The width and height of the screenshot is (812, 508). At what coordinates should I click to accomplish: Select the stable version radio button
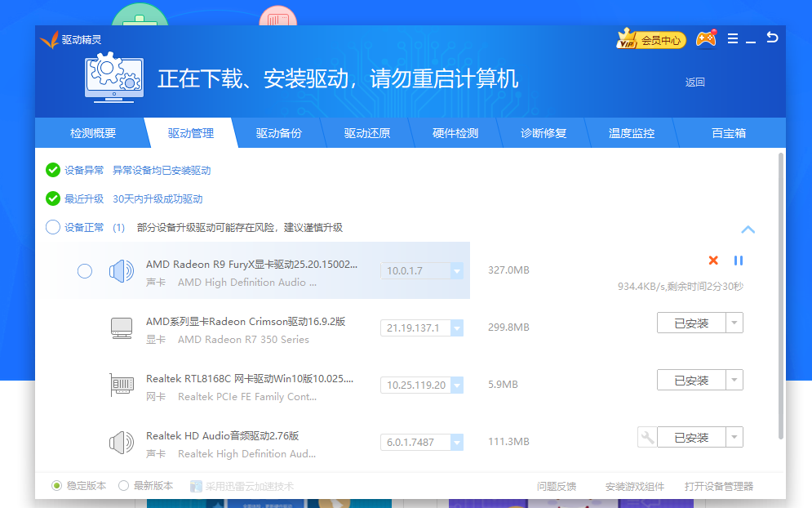click(56, 485)
